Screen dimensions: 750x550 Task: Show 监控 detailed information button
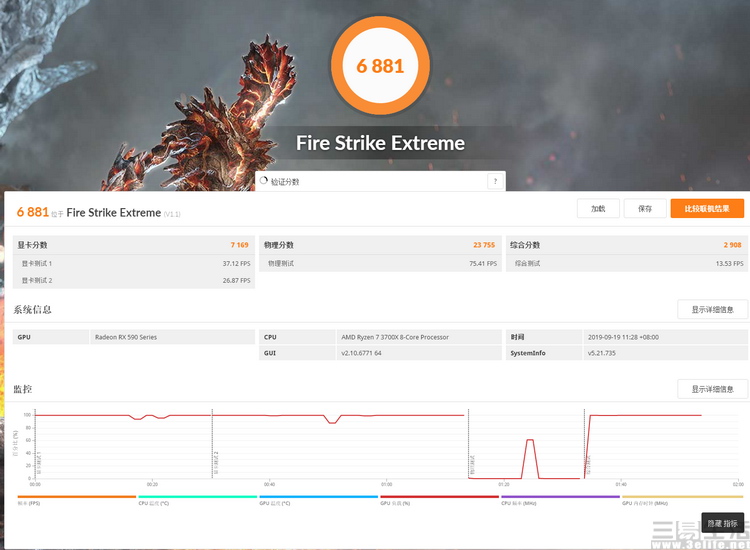pos(712,389)
